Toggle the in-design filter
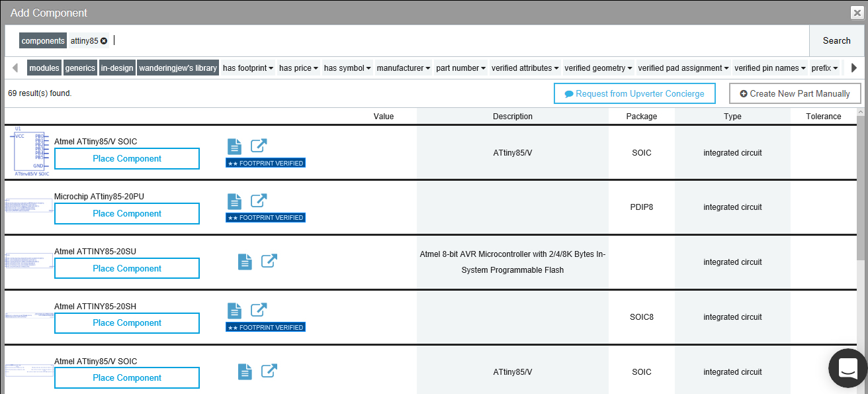 [117, 68]
